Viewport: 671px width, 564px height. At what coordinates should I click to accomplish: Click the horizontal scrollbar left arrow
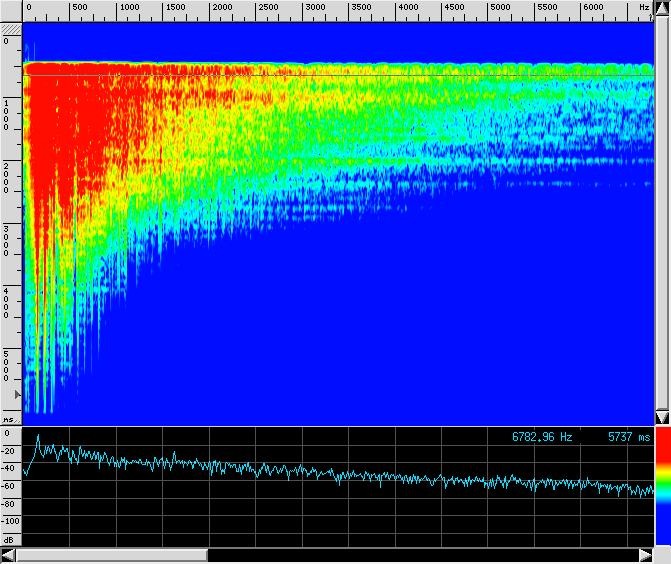click(x=9, y=555)
